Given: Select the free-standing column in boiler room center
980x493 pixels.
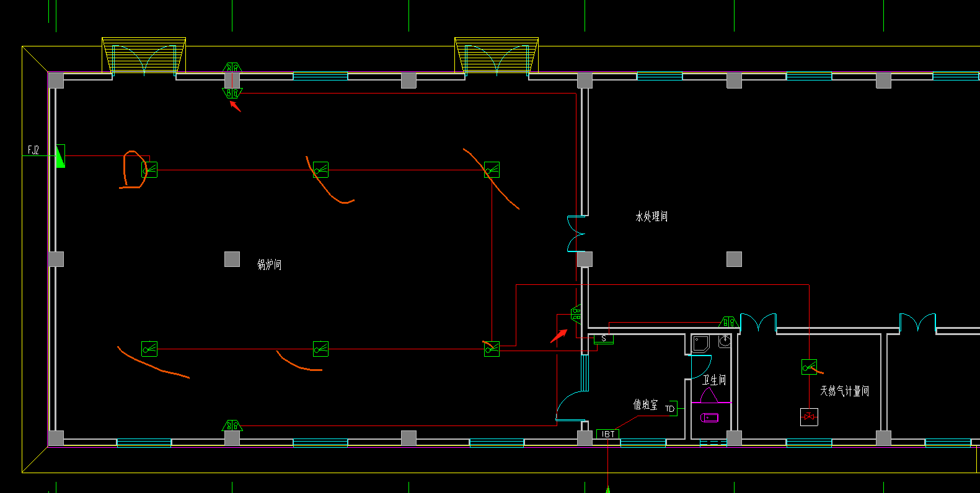Looking at the screenshot, I should [232, 259].
